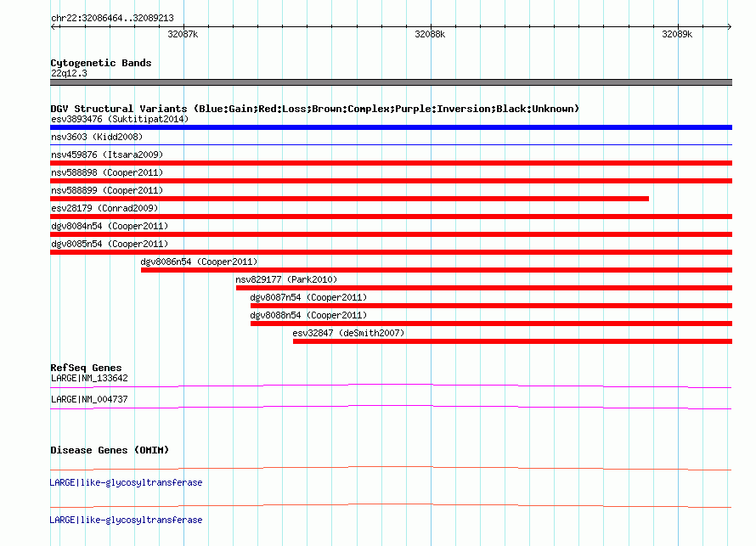The height and width of the screenshot is (546, 756).
Task: Select the thin blue nsv3603 variant line
Action: 391,144
